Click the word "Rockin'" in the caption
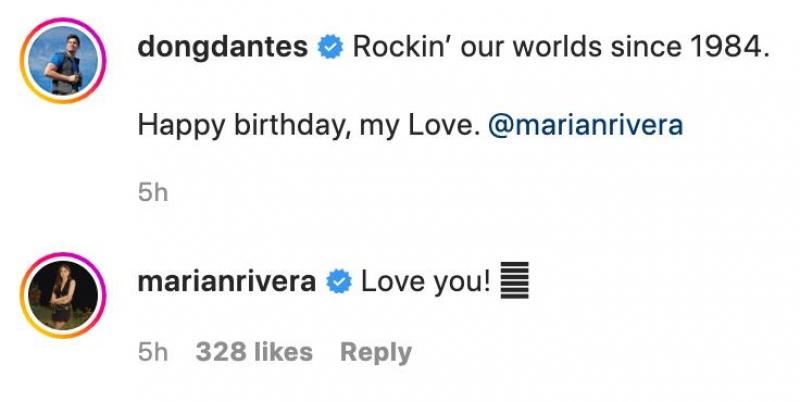The width and height of the screenshot is (800, 402). click(x=393, y=48)
